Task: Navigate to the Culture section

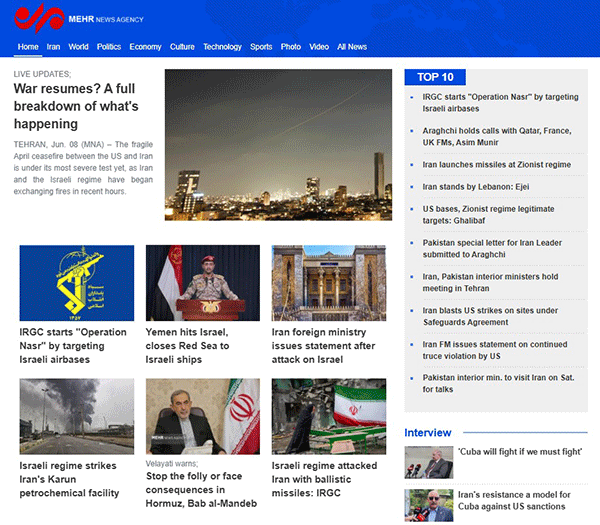Action: (182, 47)
